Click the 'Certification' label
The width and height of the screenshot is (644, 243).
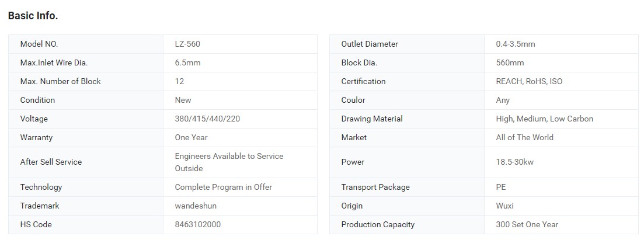[364, 81]
